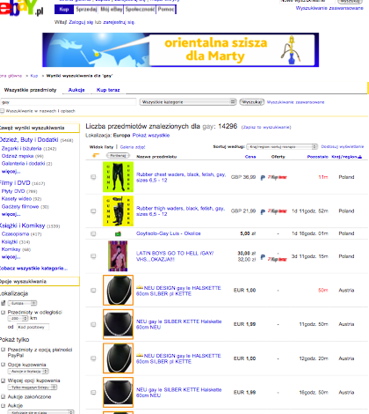The image size is (369, 414).
Task: Enable Przedmioty z opcją płatności PayPal checkbox
Action: 3,350
